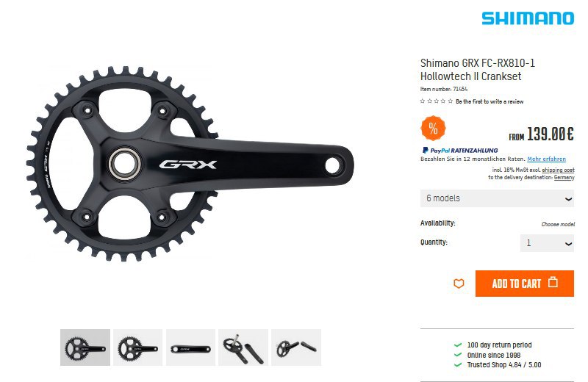The image size is (588, 382).
Task: View the fifth thumbnail with separated crank arms
Action: 296,347
